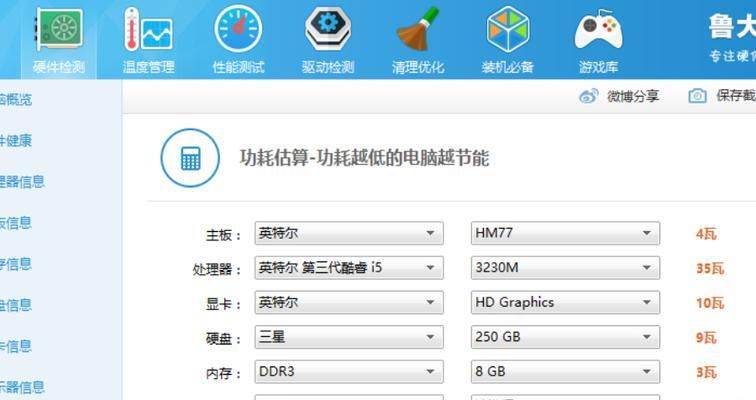Open the 清理优化 broom icon
The image size is (756, 400).
point(418,29)
